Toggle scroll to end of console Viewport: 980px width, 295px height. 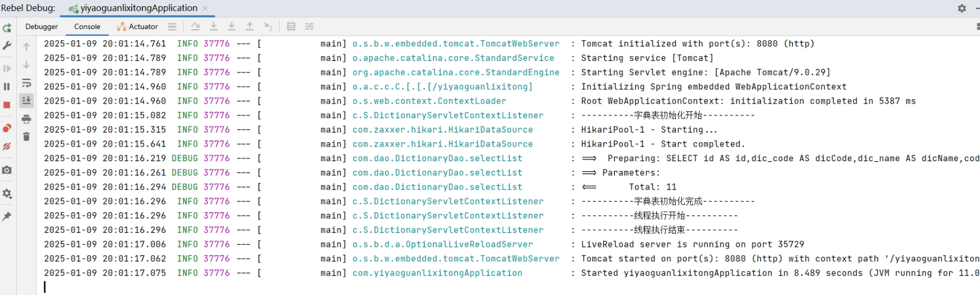click(26, 101)
